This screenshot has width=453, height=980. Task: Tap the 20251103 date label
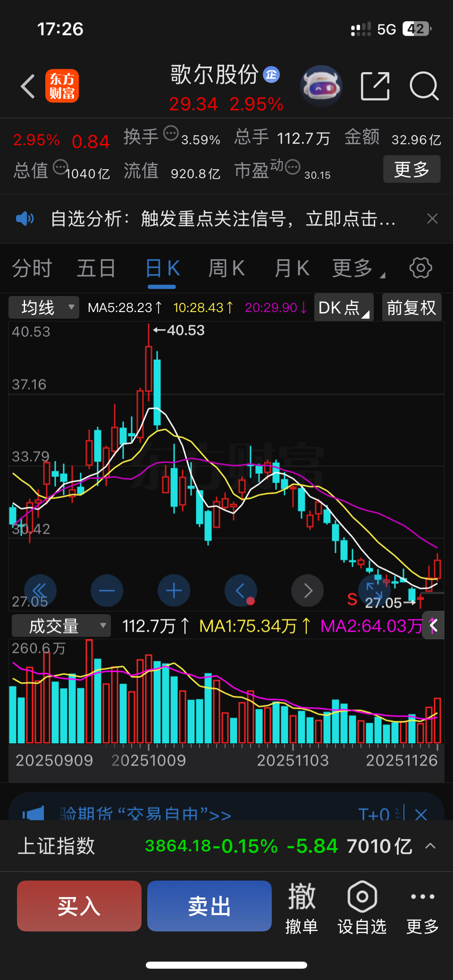pyautogui.click(x=293, y=760)
